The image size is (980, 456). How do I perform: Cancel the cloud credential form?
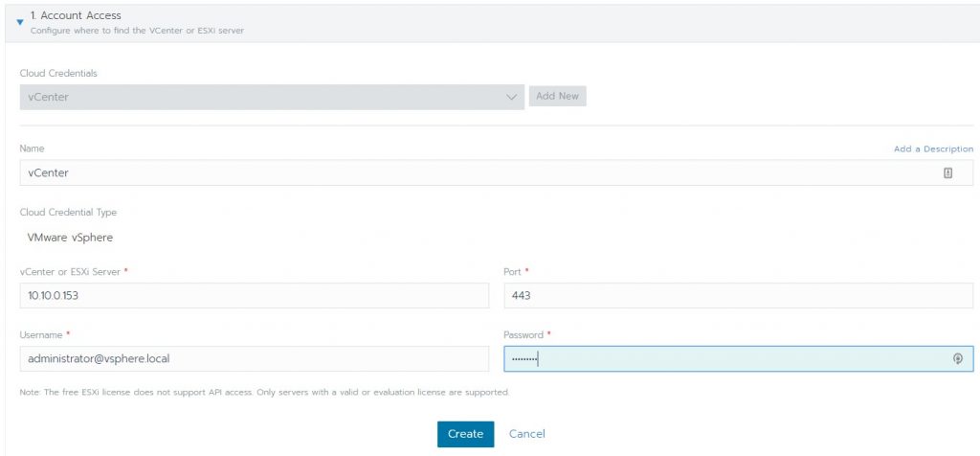pos(527,434)
